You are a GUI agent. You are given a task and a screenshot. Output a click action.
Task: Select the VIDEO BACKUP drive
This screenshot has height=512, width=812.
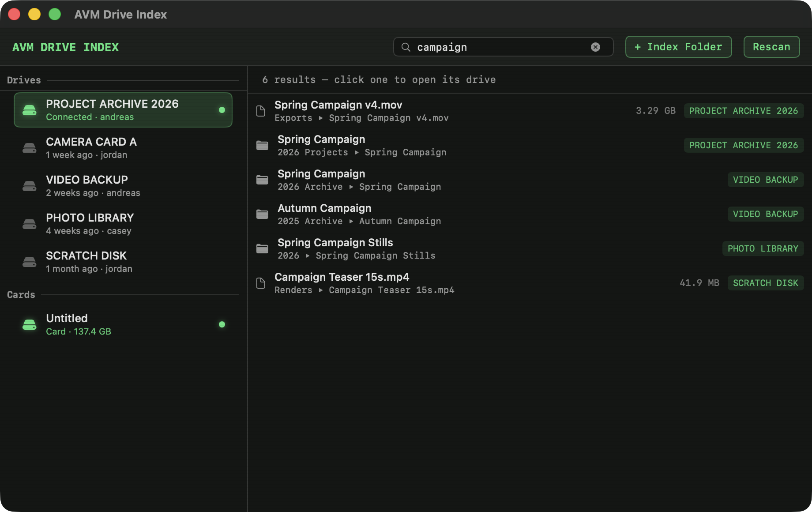pyautogui.click(x=123, y=186)
